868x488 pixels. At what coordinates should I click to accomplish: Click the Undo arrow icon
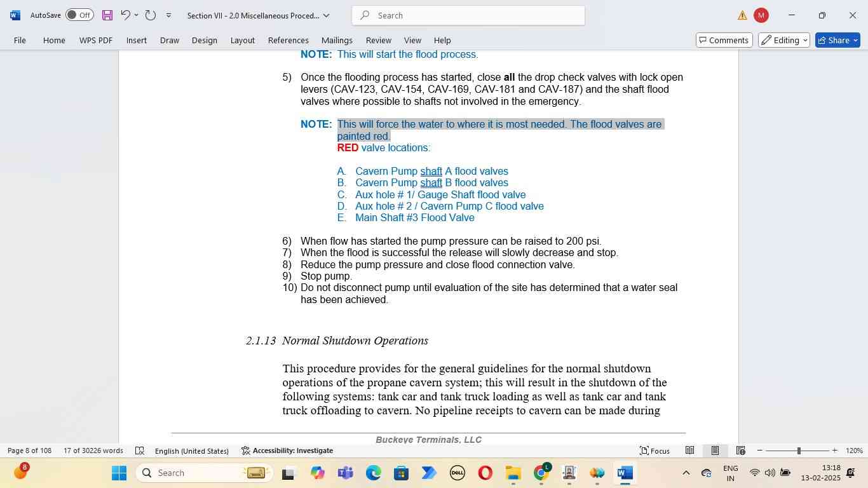[x=125, y=15]
